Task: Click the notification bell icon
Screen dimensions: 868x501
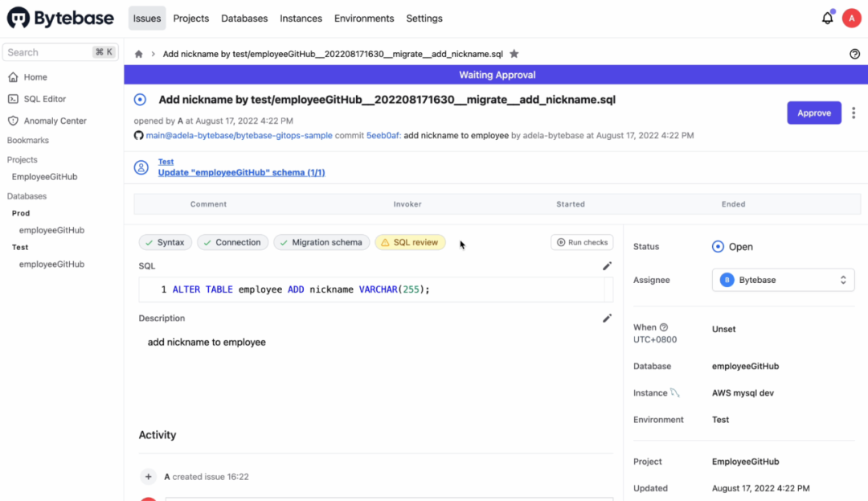Action: pyautogui.click(x=827, y=18)
